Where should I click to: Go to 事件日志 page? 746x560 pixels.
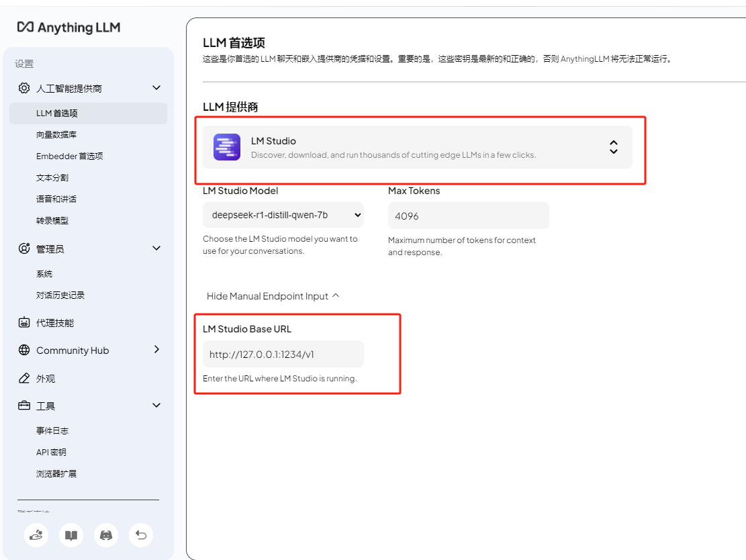[52, 431]
